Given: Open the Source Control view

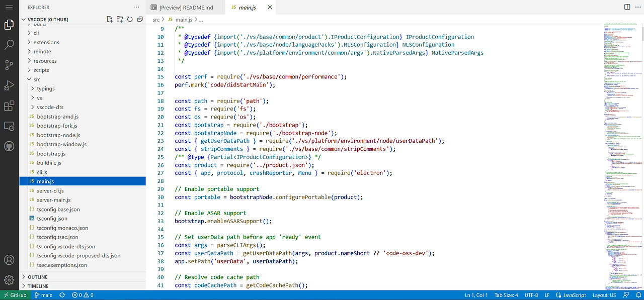Looking at the screenshot, I should (9, 65).
